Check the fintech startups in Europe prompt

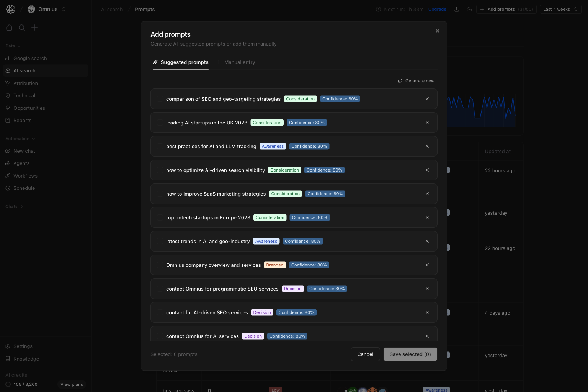[160, 217]
